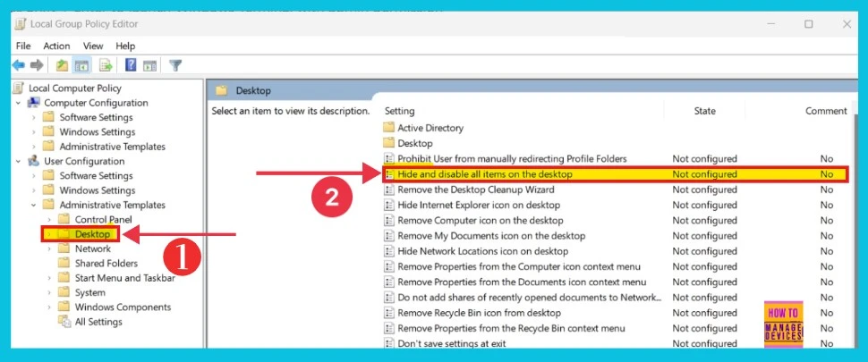Click the Up one level folder icon
868x362 pixels.
(62, 65)
